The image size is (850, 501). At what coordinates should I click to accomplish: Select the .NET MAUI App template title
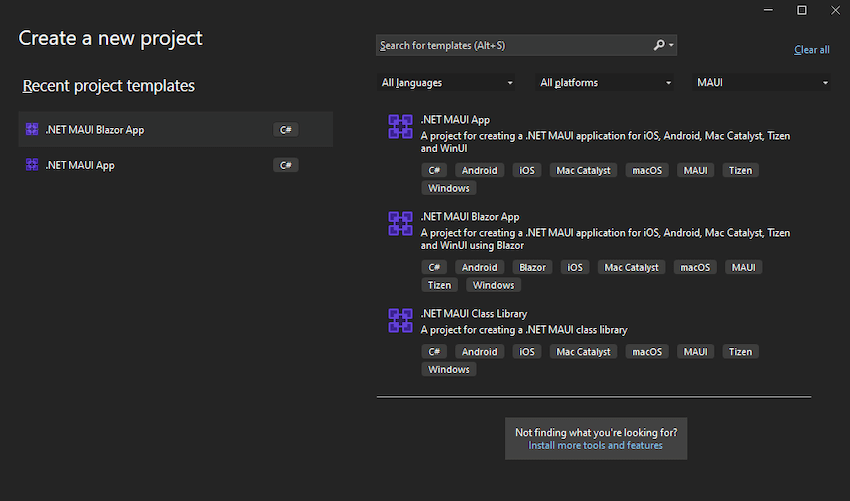point(455,120)
